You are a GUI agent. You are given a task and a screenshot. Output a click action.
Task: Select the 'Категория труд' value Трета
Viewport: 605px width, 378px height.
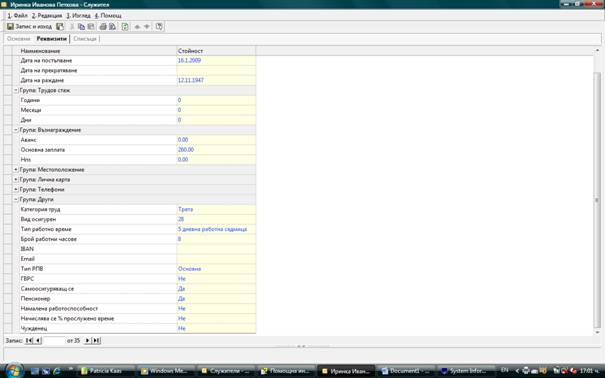click(x=216, y=209)
